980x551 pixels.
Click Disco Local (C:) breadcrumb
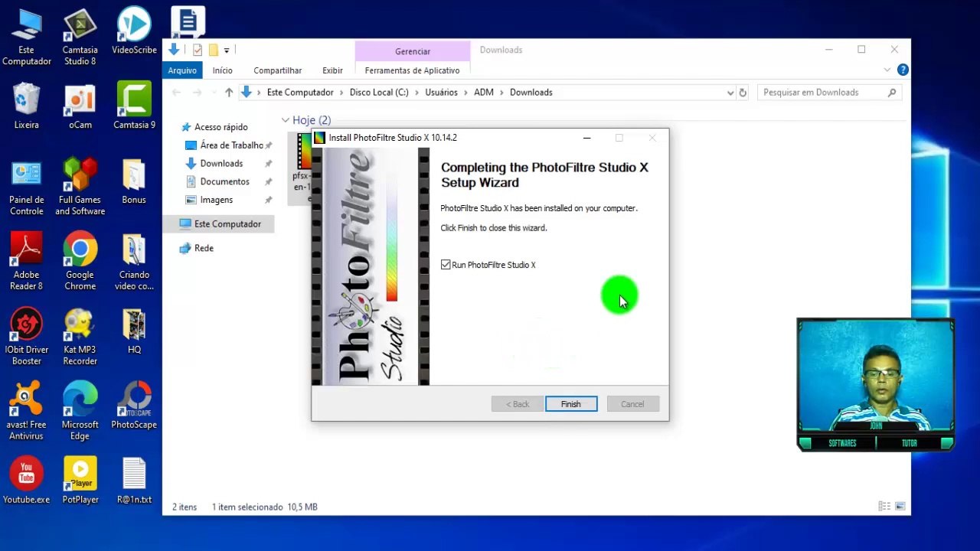[x=379, y=93]
